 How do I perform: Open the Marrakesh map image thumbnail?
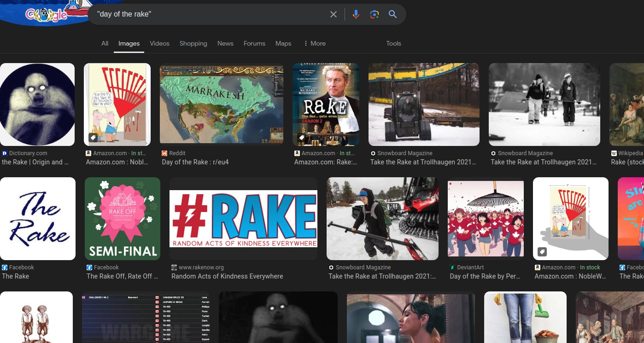tap(222, 105)
